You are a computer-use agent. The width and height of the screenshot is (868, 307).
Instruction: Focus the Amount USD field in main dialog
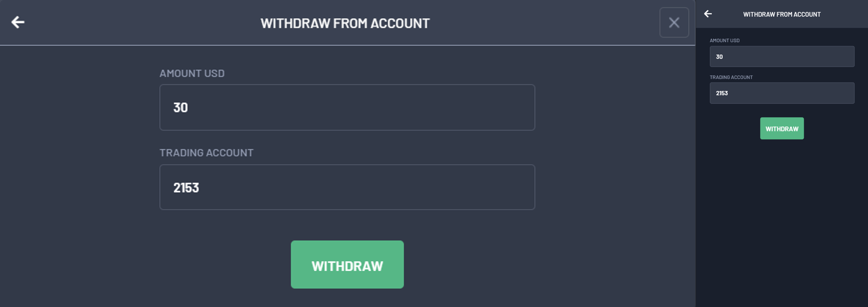pyautogui.click(x=346, y=107)
